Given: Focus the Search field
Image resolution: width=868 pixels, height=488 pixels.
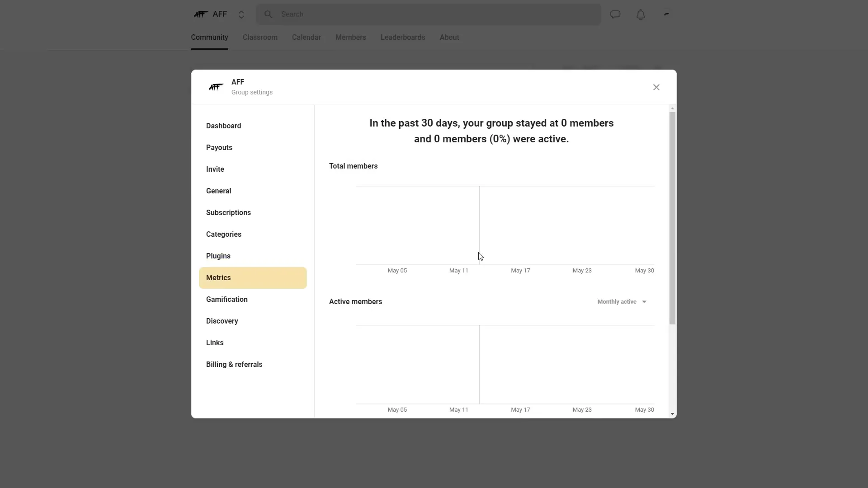Looking at the screenshot, I should pyautogui.click(x=429, y=14).
